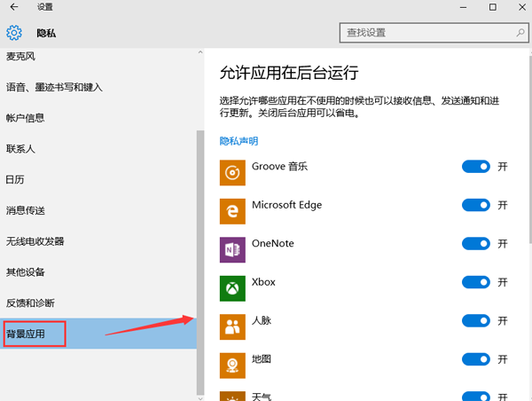532x401 pixels.
Task: Open 联系人 privacy settings
Action: coord(20,148)
